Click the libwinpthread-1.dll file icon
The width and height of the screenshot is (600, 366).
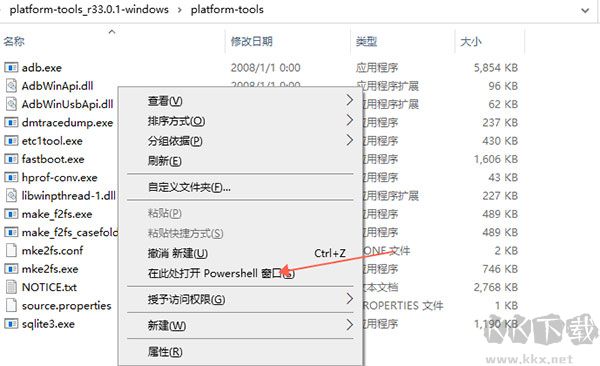[x=11, y=196]
